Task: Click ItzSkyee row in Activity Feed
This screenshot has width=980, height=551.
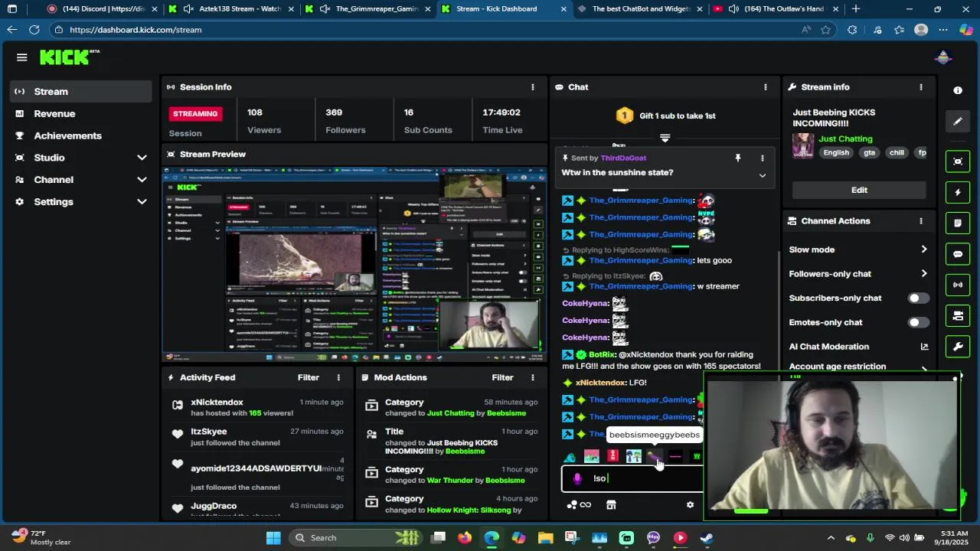Action: tap(257, 437)
